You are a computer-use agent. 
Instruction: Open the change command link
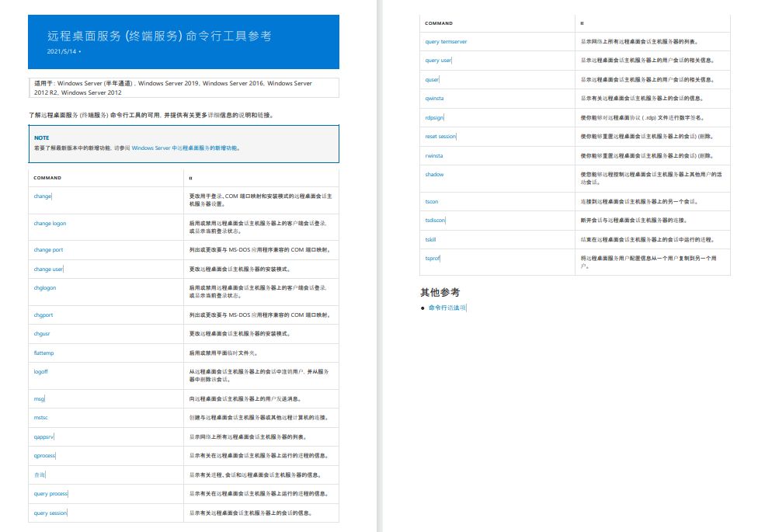(43, 196)
